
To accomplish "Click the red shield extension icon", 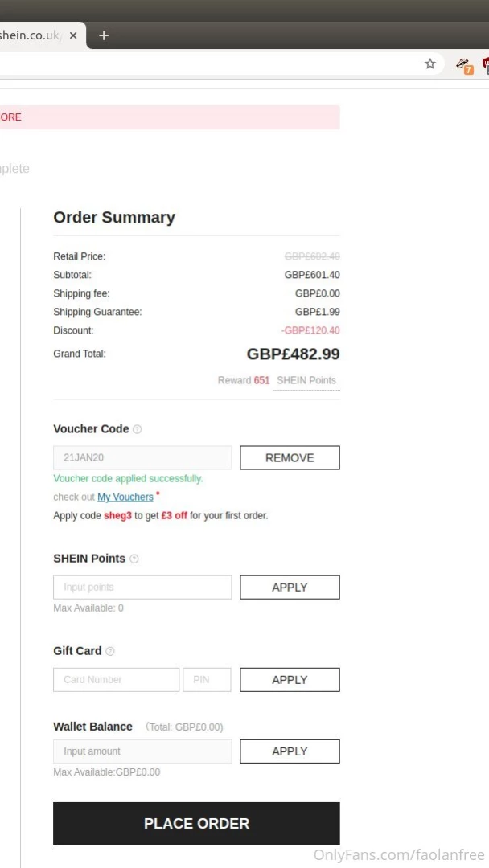I will pos(485,64).
